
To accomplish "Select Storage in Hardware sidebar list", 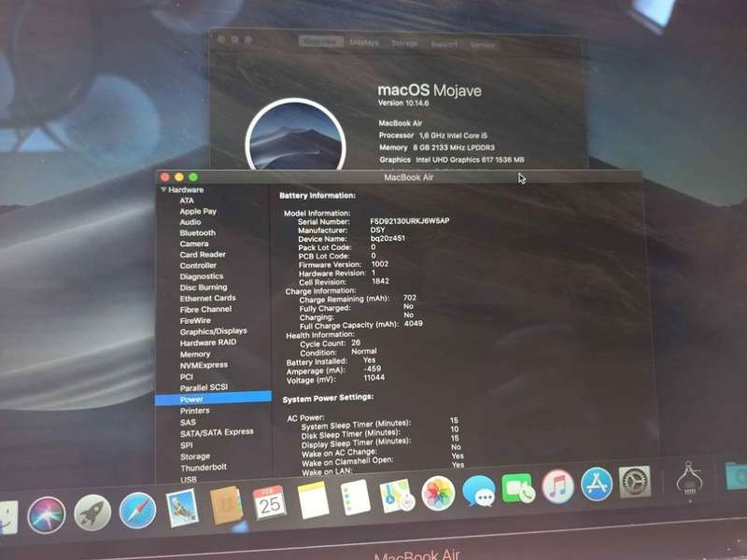I will 195,456.
